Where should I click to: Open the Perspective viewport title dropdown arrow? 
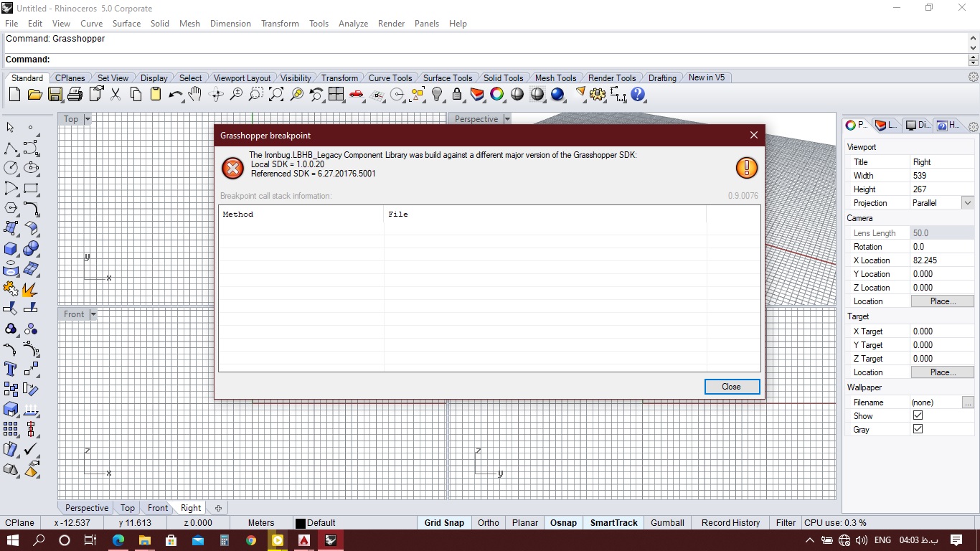tap(507, 119)
